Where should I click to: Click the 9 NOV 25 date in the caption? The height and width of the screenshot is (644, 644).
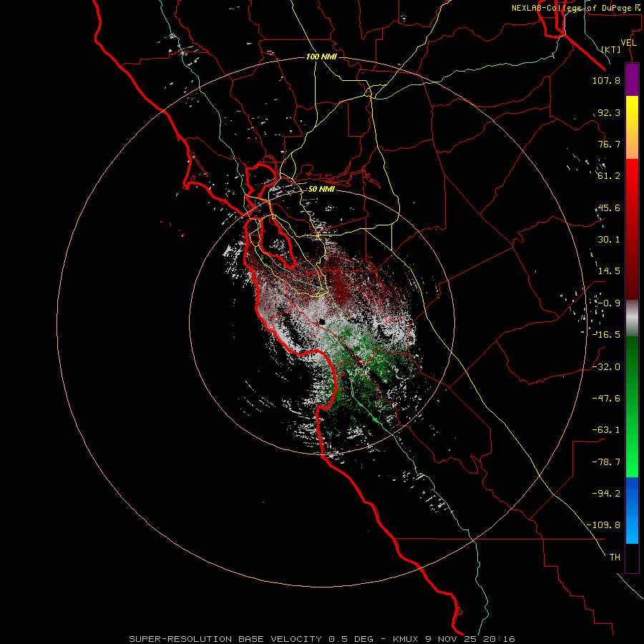click(x=452, y=639)
